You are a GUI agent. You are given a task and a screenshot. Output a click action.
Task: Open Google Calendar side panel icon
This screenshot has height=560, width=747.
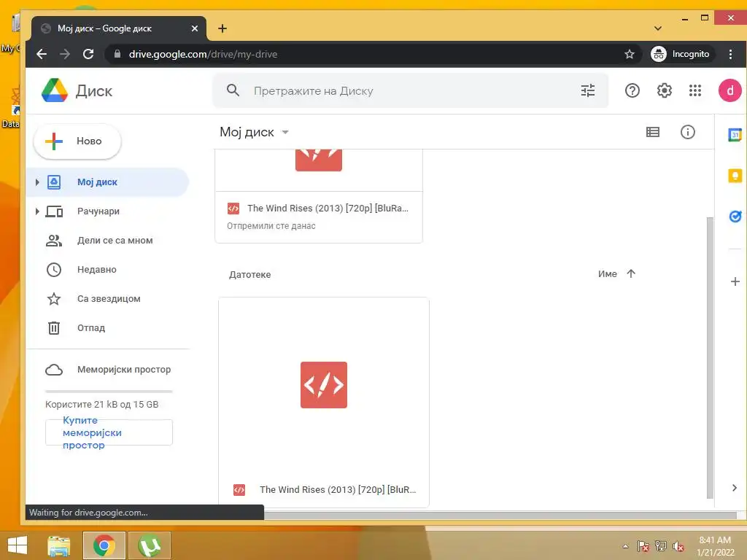click(735, 135)
